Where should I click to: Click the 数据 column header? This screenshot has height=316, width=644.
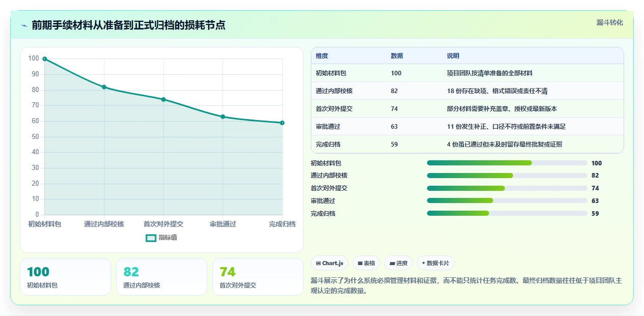coord(397,56)
